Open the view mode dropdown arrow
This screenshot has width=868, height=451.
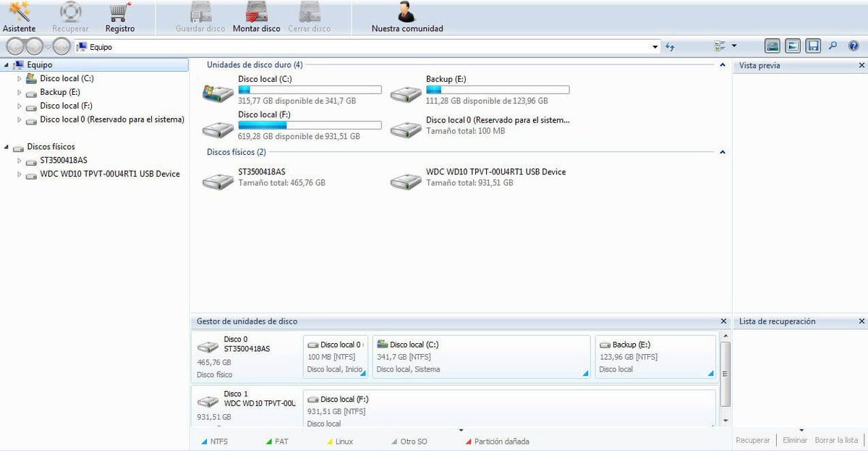(x=734, y=46)
